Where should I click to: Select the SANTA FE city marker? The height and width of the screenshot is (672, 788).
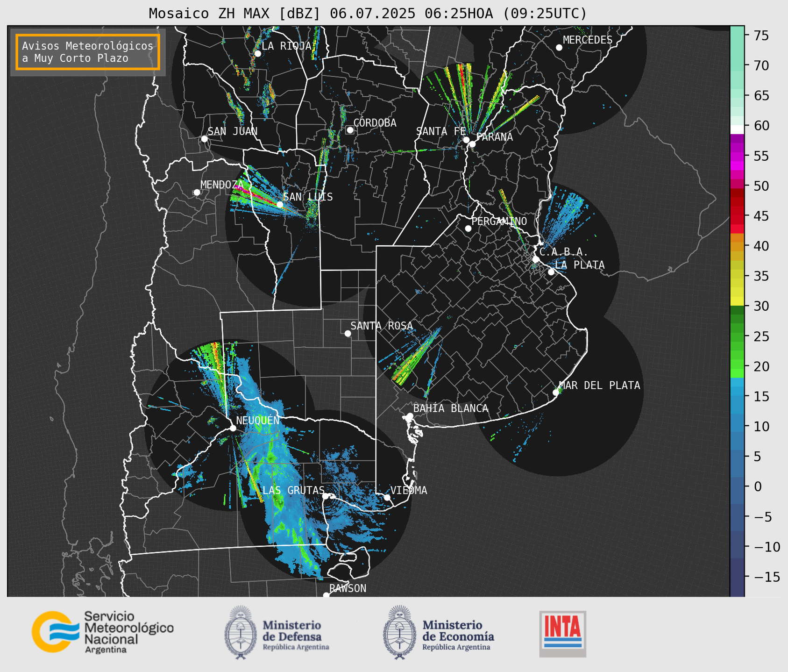(466, 140)
